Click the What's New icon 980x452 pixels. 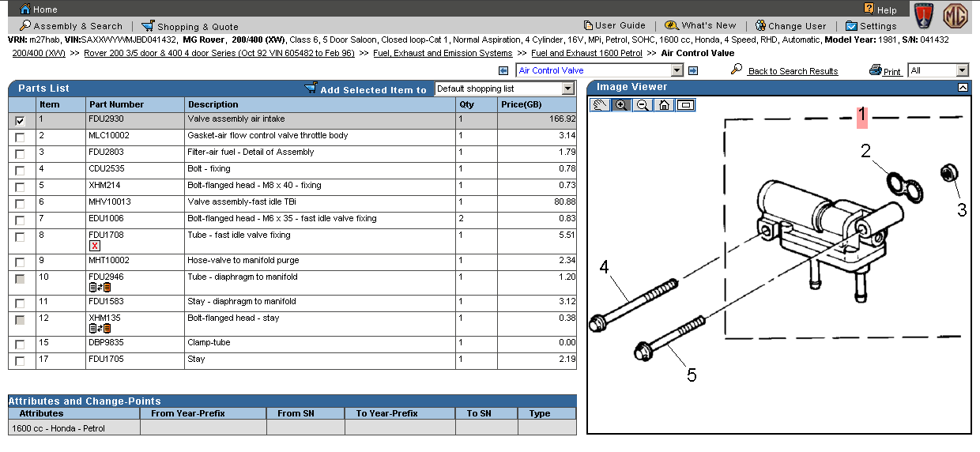point(672,26)
